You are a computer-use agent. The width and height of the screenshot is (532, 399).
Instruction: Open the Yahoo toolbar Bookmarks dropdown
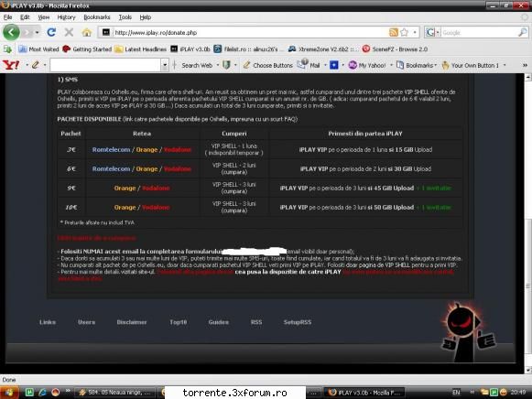pos(417,65)
